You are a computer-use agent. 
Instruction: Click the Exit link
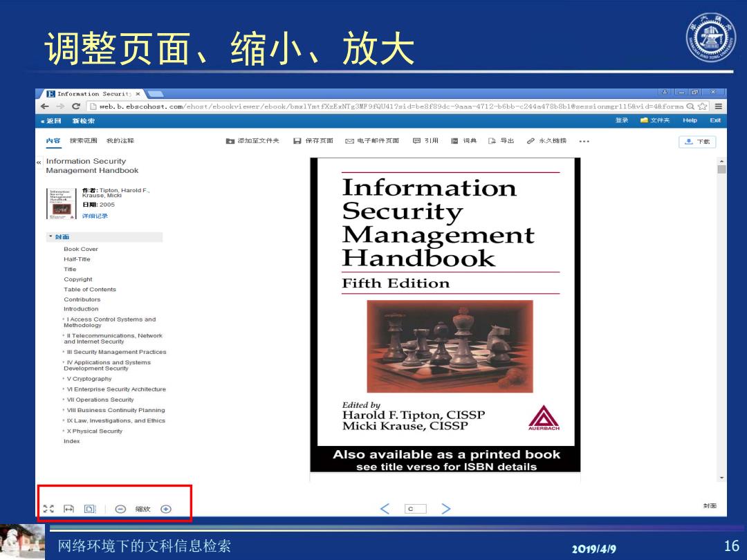tap(715, 120)
